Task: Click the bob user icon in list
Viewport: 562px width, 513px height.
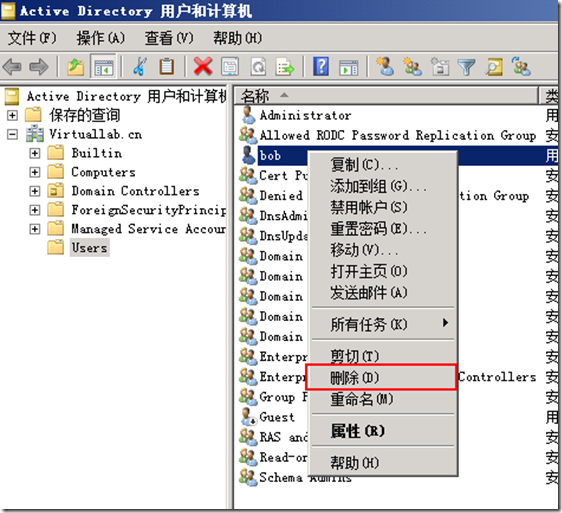Action: pyautogui.click(x=248, y=155)
